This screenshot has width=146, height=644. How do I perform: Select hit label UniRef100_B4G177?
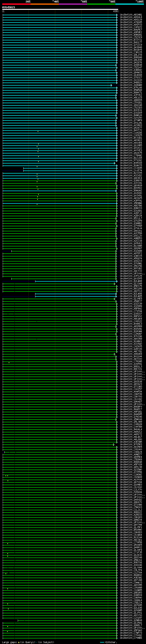(x=131, y=42)
